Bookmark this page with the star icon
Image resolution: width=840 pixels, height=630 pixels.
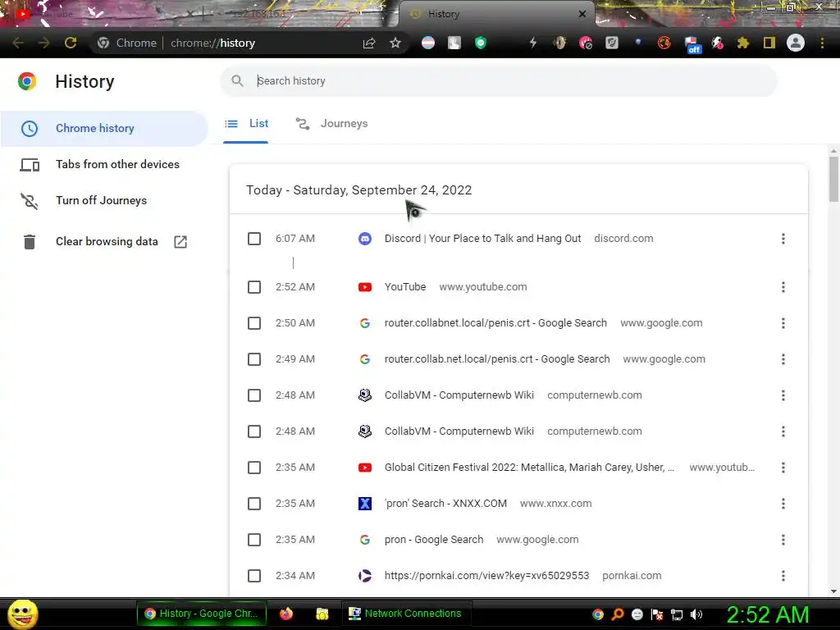click(x=395, y=43)
